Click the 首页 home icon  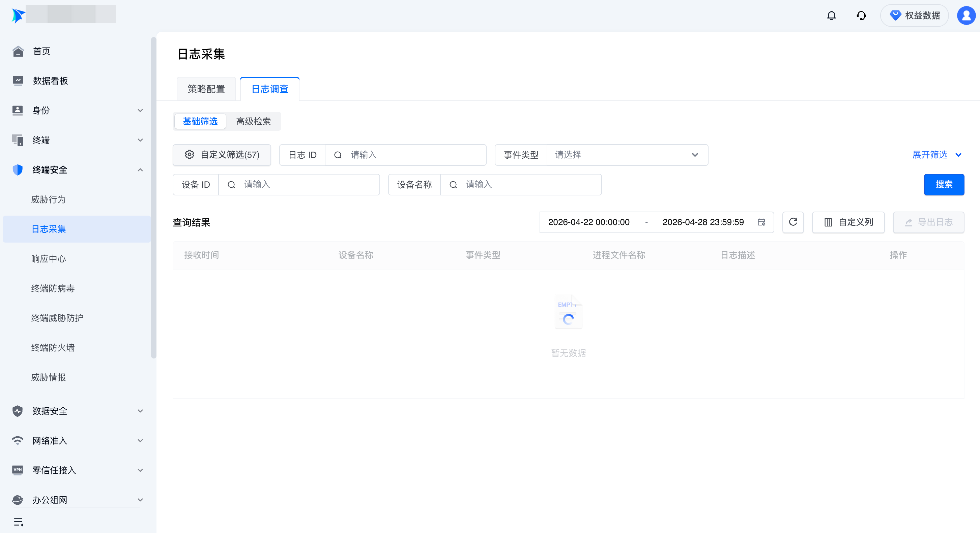18,51
